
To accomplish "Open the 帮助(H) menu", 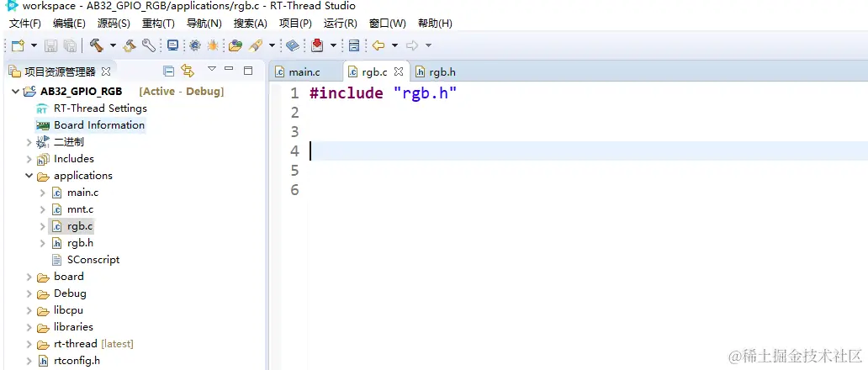I will (435, 24).
